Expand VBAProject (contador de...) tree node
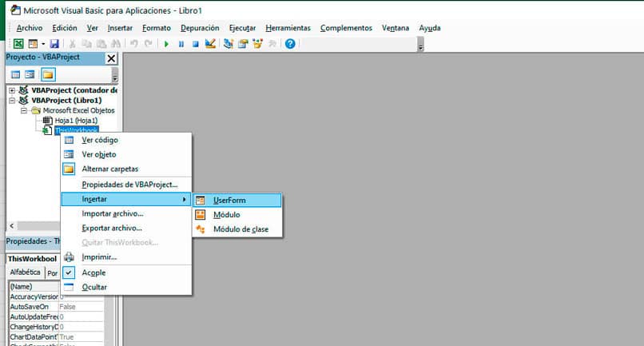This screenshot has width=644, height=346. (12, 90)
